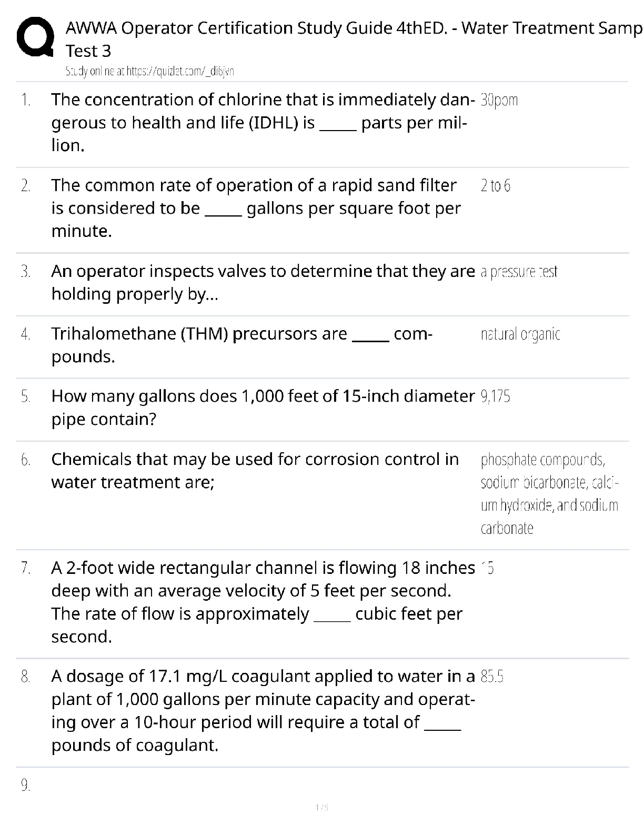This screenshot has width=644, height=834.
Task: Click the coagulant dosage question
Action: pos(262,710)
